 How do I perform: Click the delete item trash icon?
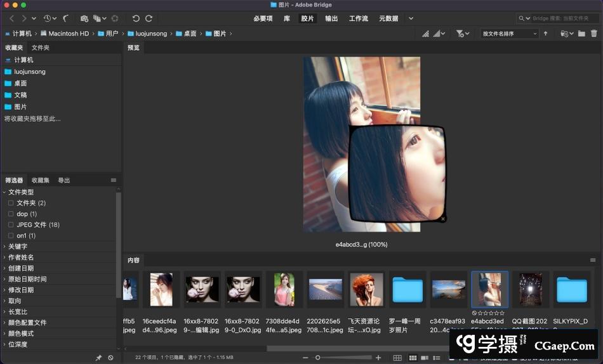pyautogui.click(x=594, y=34)
